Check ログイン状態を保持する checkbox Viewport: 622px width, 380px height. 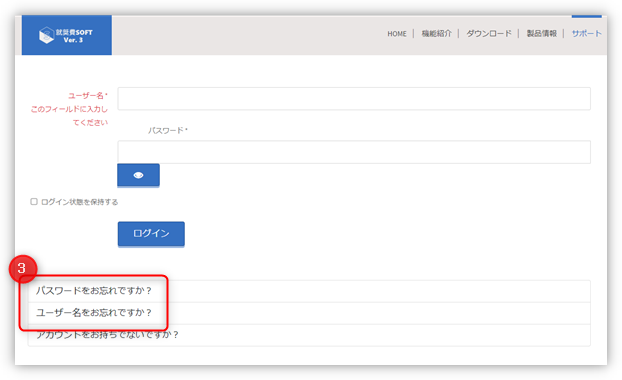click(x=34, y=202)
